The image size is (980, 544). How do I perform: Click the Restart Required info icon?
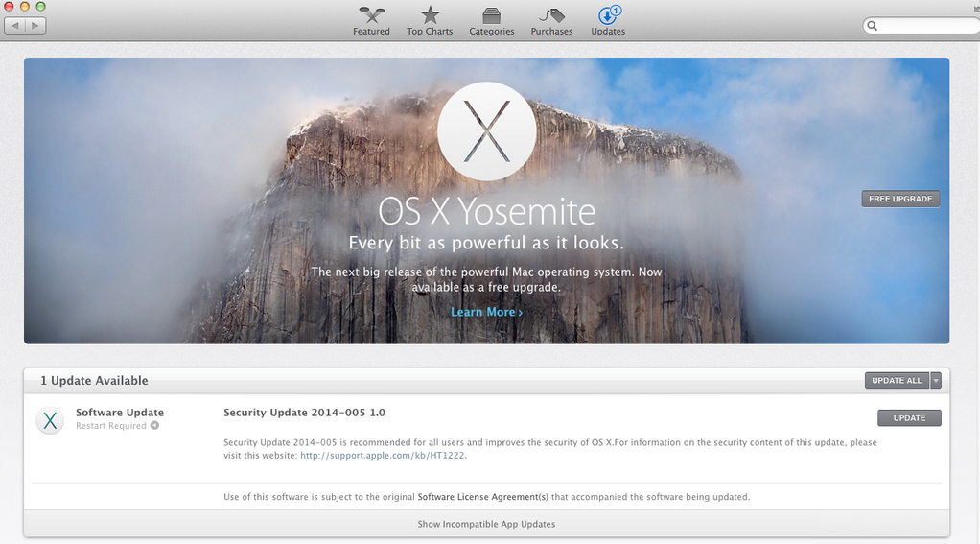[x=154, y=425]
